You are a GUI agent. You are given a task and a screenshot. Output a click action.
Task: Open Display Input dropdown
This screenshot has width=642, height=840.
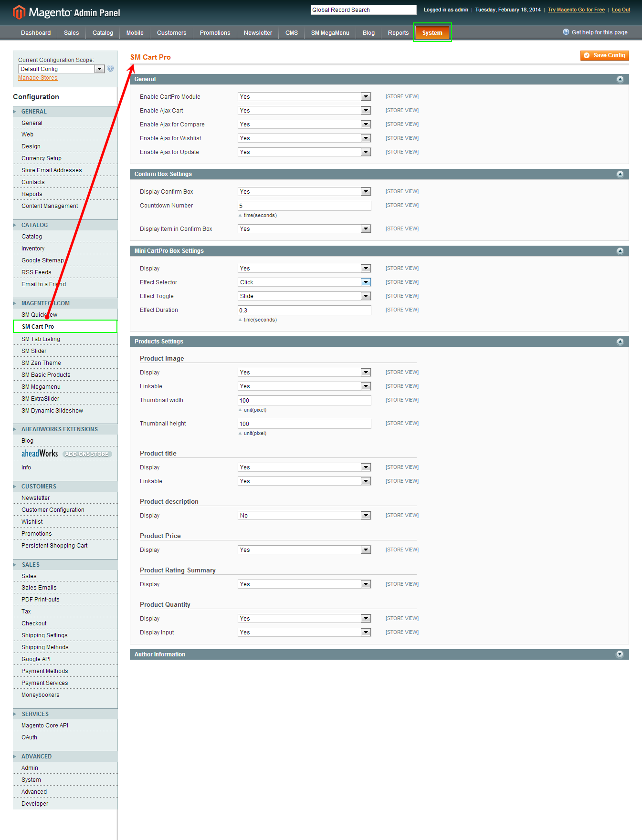[x=304, y=633]
